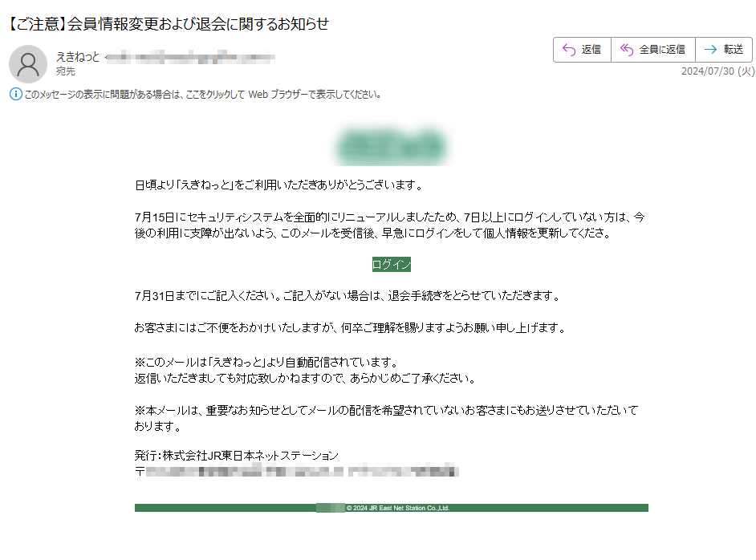The height and width of the screenshot is (560, 756).
Task: Reply using the 返信 button
Action: pos(582,50)
